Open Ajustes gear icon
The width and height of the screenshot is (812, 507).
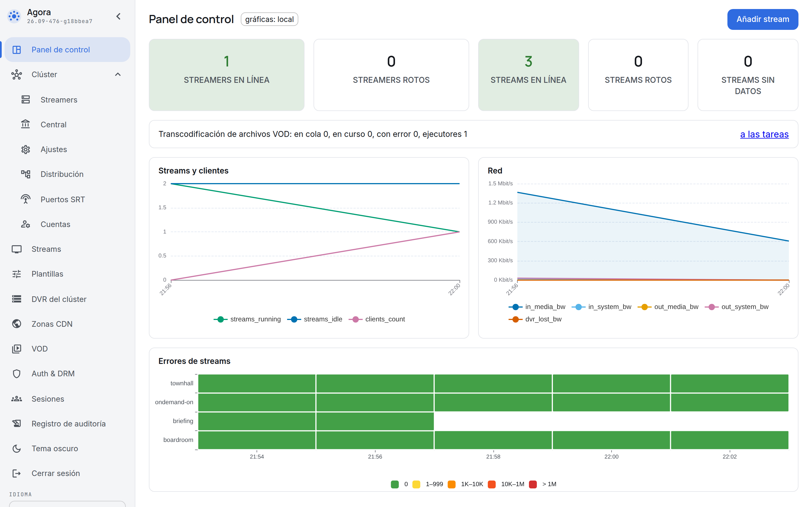(x=25, y=149)
